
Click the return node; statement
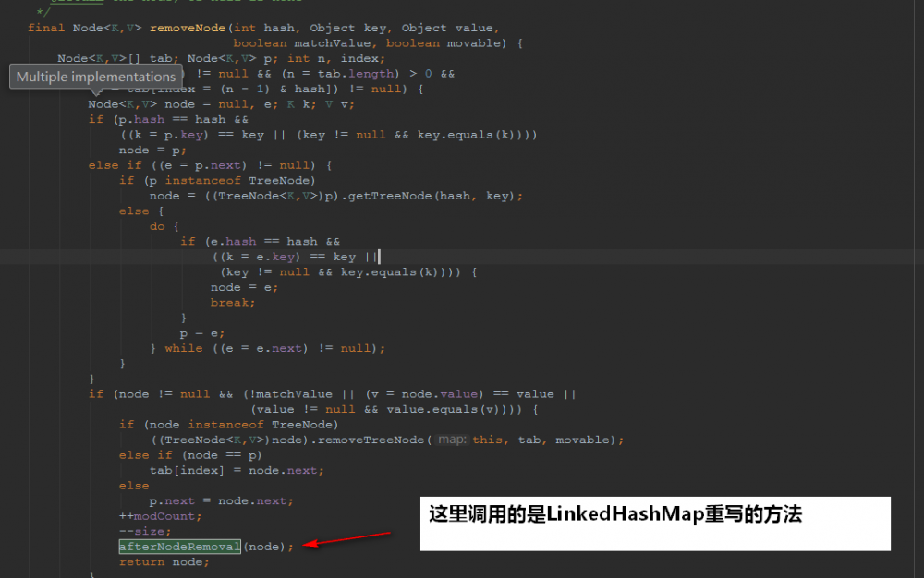click(164, 561)
